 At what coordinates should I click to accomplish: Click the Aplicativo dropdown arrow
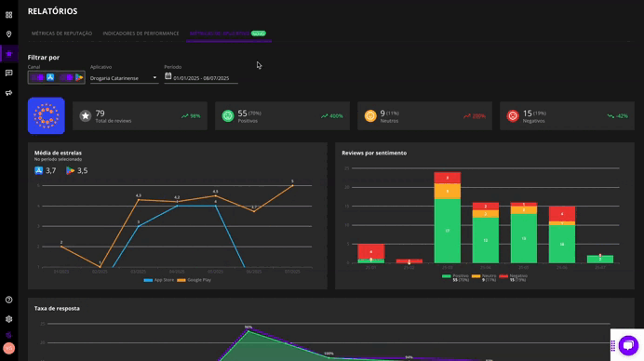(154, 77)
